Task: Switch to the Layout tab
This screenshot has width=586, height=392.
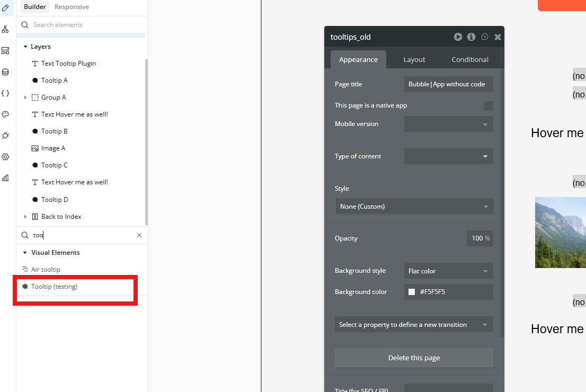Action: [x=414, y=60]
